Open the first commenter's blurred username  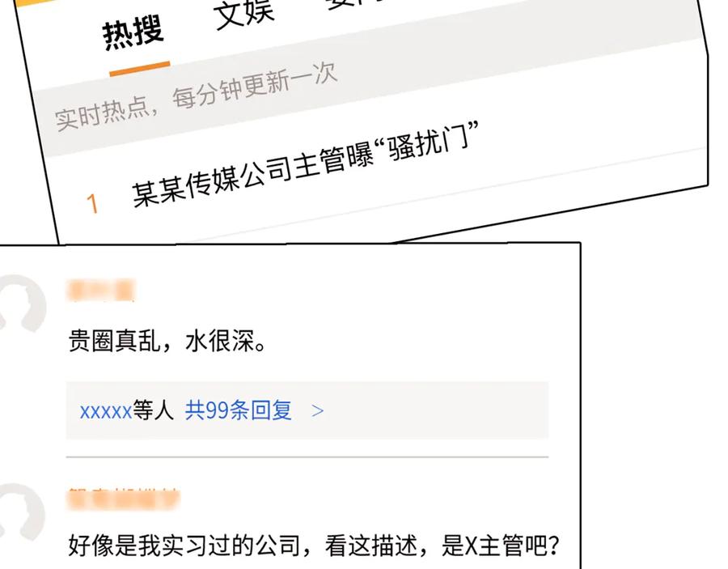pyautogui.click(x=101, y=291)
